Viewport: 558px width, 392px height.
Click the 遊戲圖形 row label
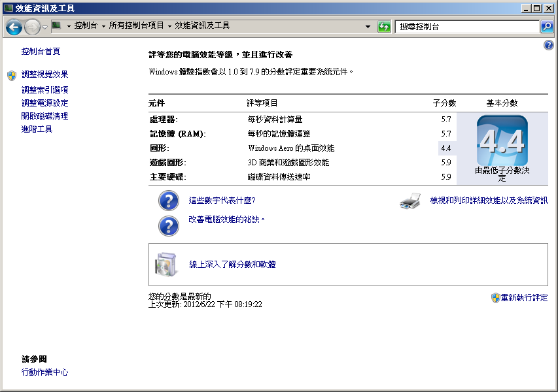coord(167,163)
